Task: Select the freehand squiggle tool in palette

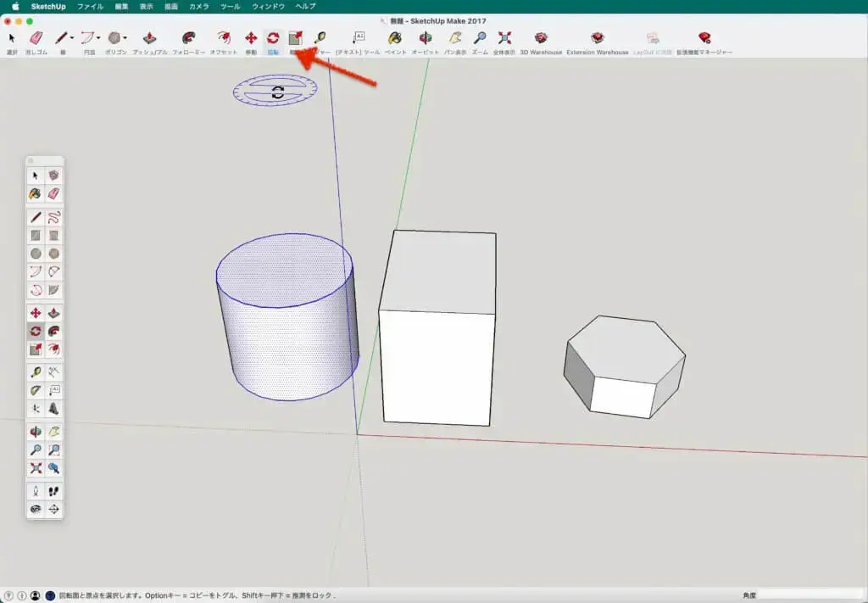Action: click(53, 218)
